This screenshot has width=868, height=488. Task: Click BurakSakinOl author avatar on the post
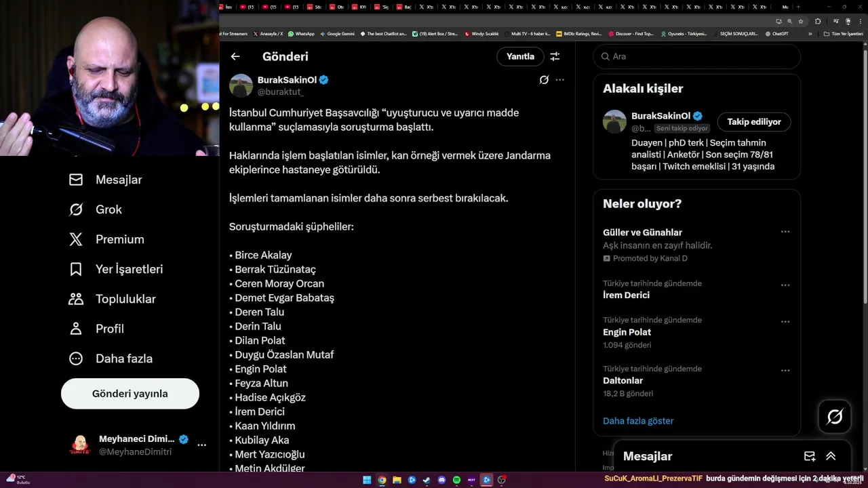[x=241, y=85]
